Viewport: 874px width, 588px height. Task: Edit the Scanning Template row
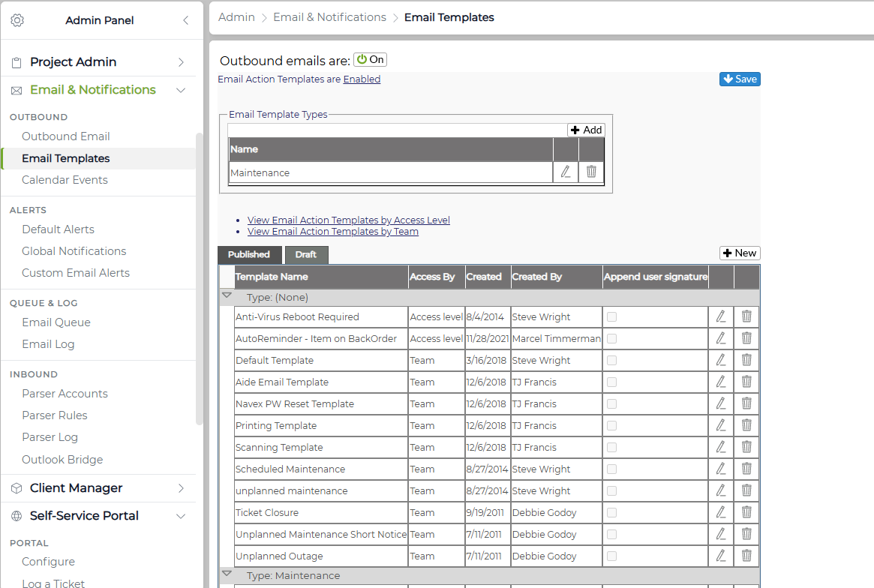point(721,447)
